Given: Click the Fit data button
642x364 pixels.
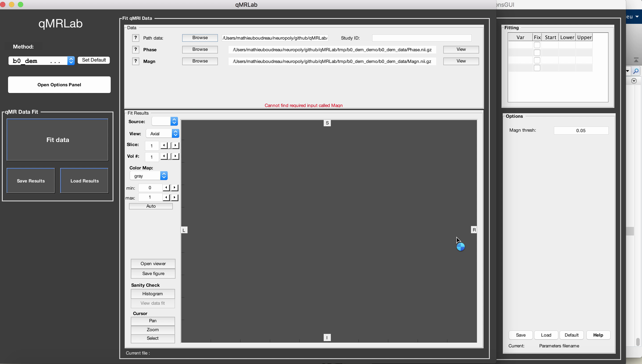Looking at the screenshot, I should coord(58,140).
